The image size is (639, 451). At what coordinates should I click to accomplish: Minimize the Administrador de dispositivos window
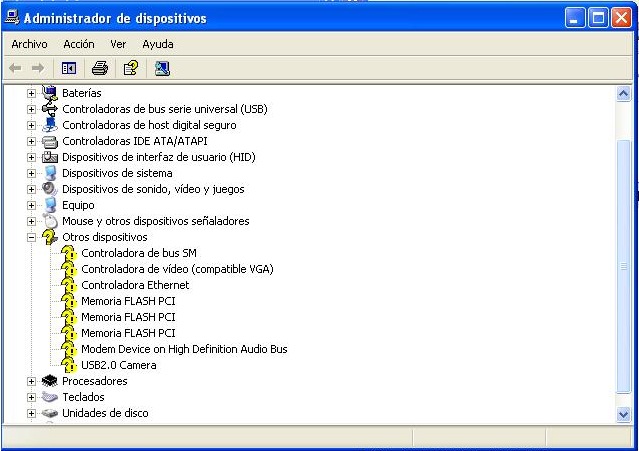tap(575, 18)
